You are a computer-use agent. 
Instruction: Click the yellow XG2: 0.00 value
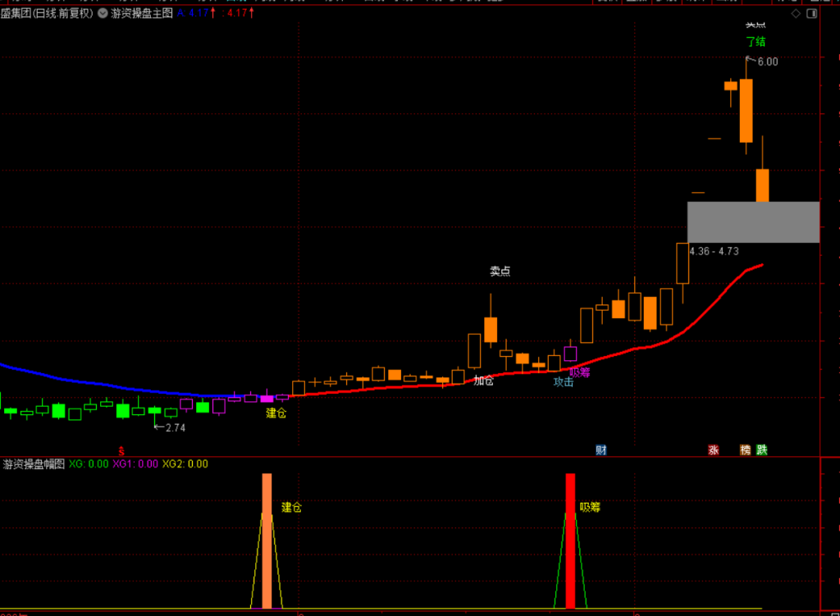click(185, 464)
